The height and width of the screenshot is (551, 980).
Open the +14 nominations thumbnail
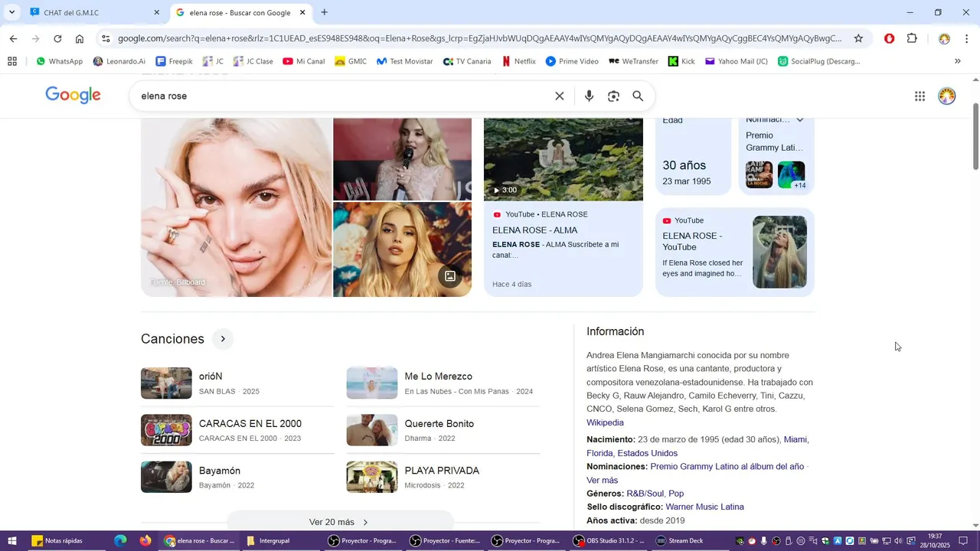[791, 175]
